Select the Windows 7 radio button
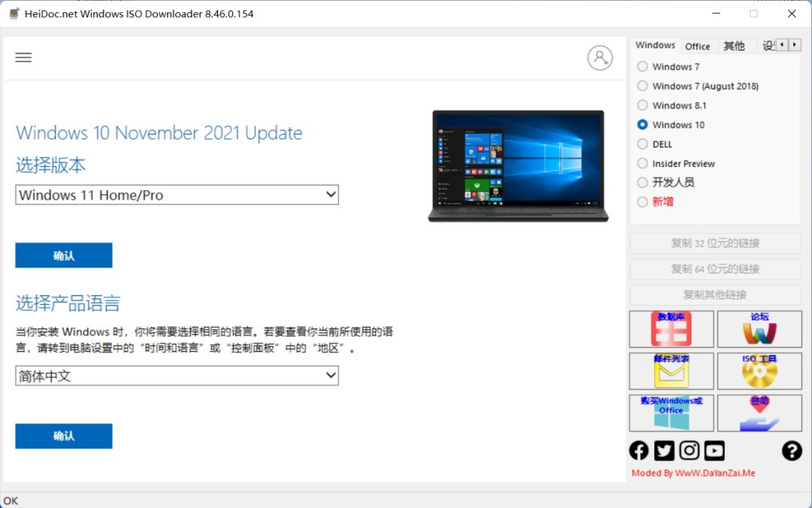 [x=642, y=67]
